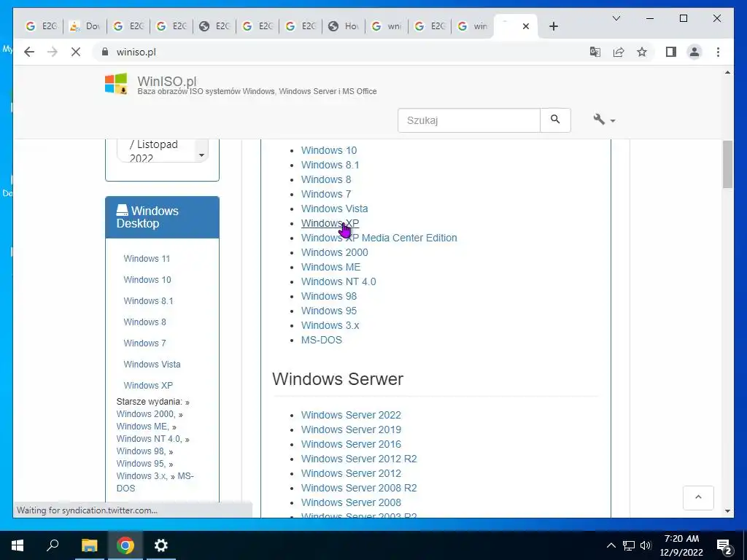
Task: Open the notification center
Action: coord(724,545)
